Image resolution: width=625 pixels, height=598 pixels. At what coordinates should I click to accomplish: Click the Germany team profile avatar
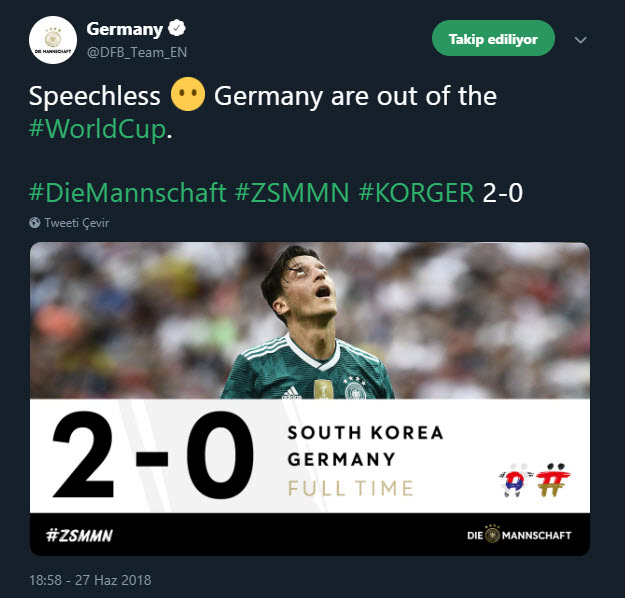tap(53, 40)
